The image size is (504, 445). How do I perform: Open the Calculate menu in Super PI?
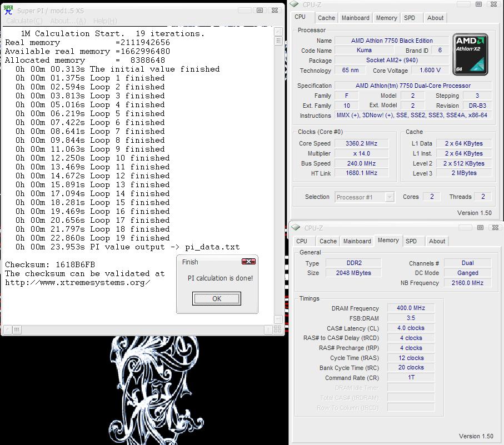tap(24, 21)
